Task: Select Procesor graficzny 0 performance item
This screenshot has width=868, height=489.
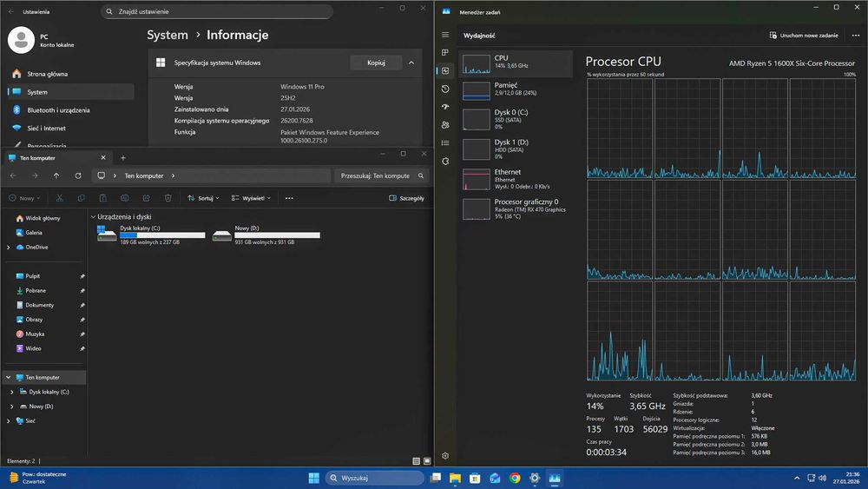Action: tap(516, 209)
